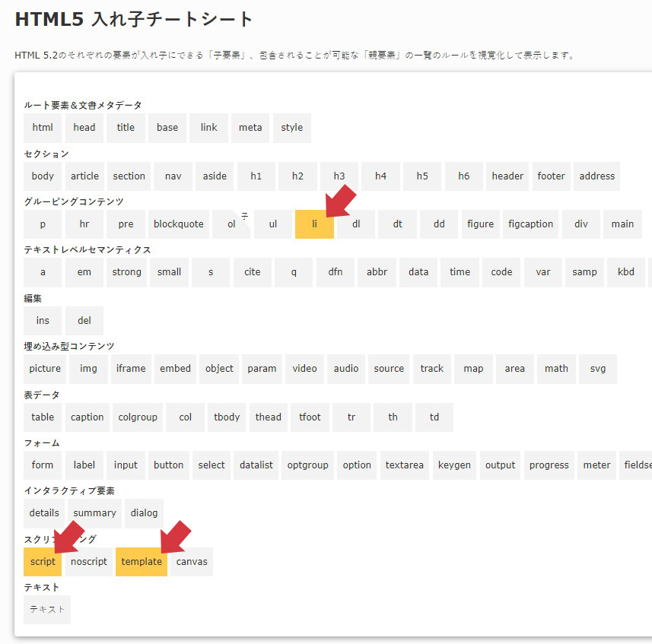Choose the summary interactive element
Viewport: 652px width, 644px height.
click(x=95, y=513)
